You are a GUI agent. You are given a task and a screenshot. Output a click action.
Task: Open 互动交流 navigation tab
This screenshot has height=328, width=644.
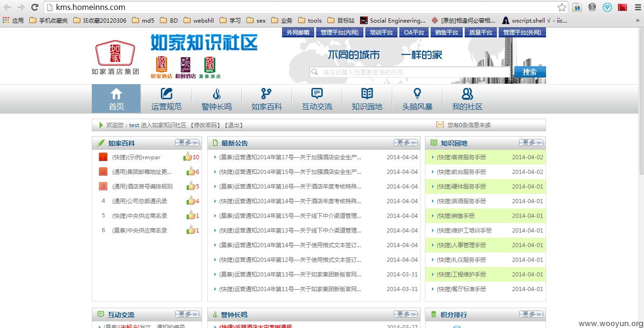pyautogui.click(x=317, y=99)
